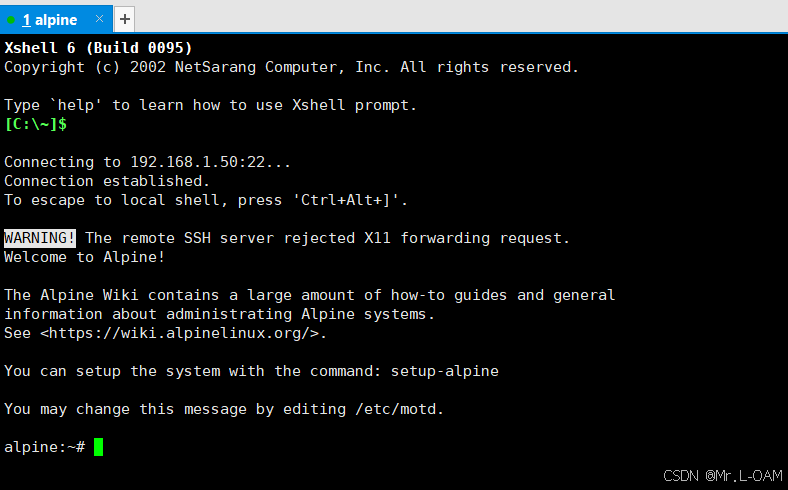Click the CSDN @Mr.L-OAM watermark

click(723, 475)
